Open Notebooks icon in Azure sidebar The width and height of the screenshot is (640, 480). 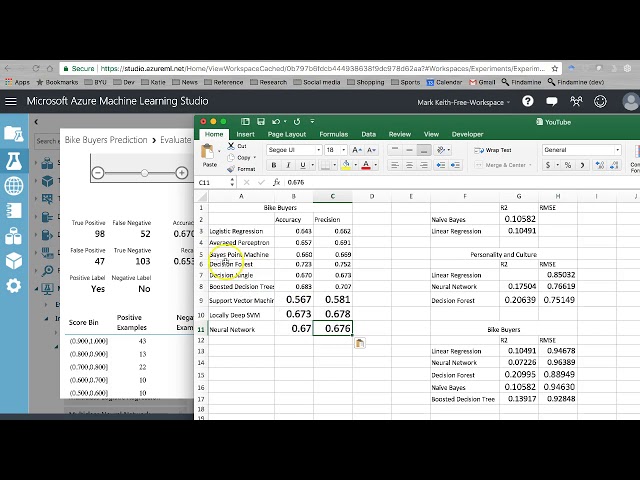[x=13, y=211]
